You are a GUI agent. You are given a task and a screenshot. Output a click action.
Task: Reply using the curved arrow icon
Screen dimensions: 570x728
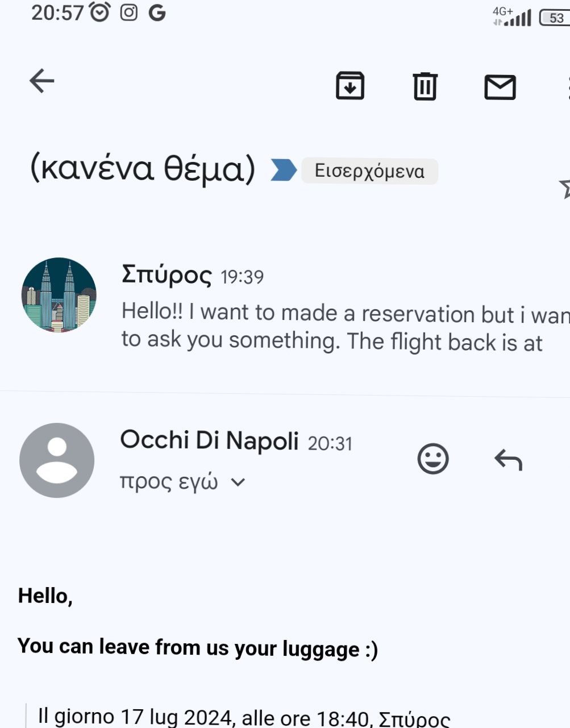click(x=508, y=460)
